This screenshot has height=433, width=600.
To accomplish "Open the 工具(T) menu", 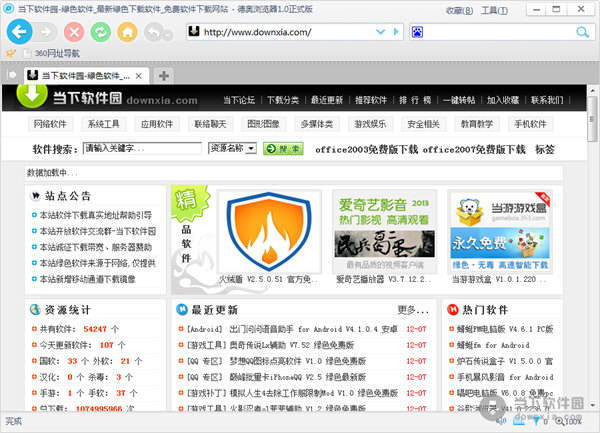I will point(494,10).
